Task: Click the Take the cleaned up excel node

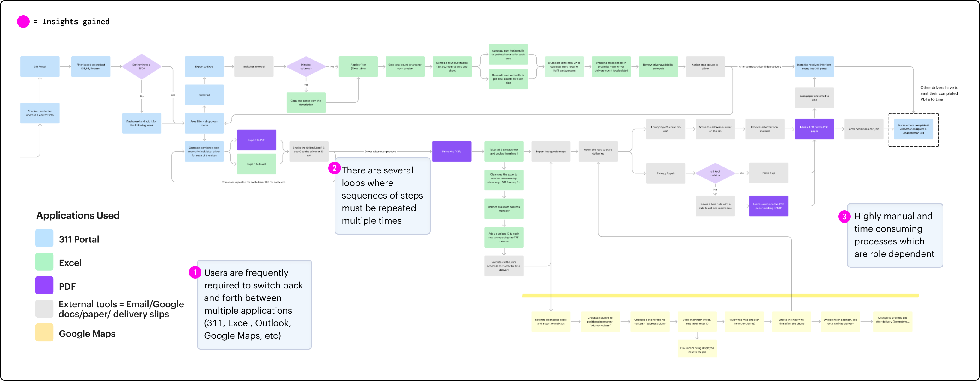Action: (550, 322)
